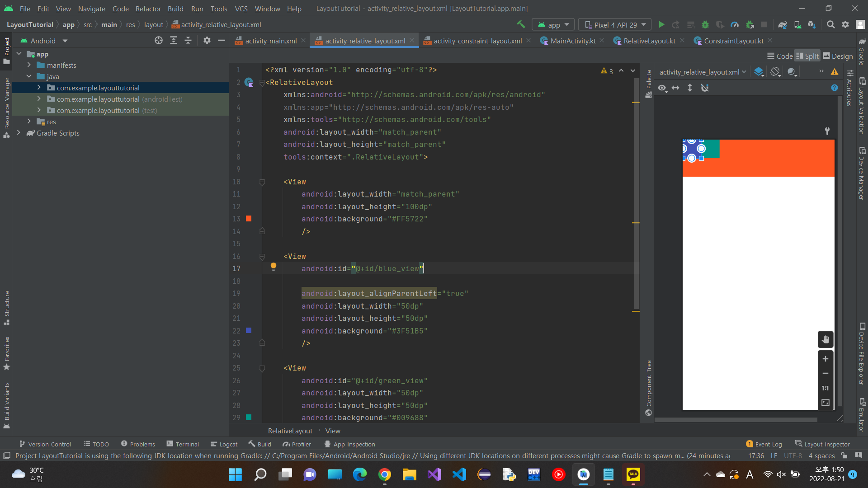Open the Terminal tool window
868x488 pixels.
(x=183, y=444)
